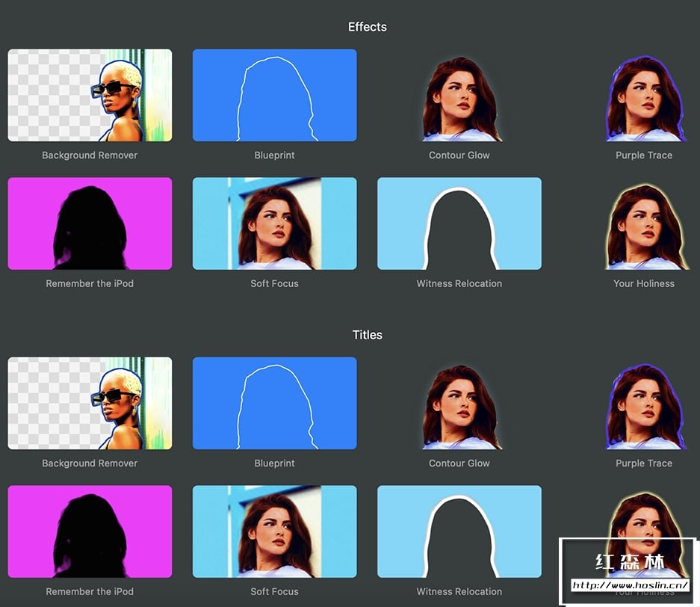Select Witness Relocation thumbnail under Titles
This screenshot has height=607, width=700.
pos(459,531)
